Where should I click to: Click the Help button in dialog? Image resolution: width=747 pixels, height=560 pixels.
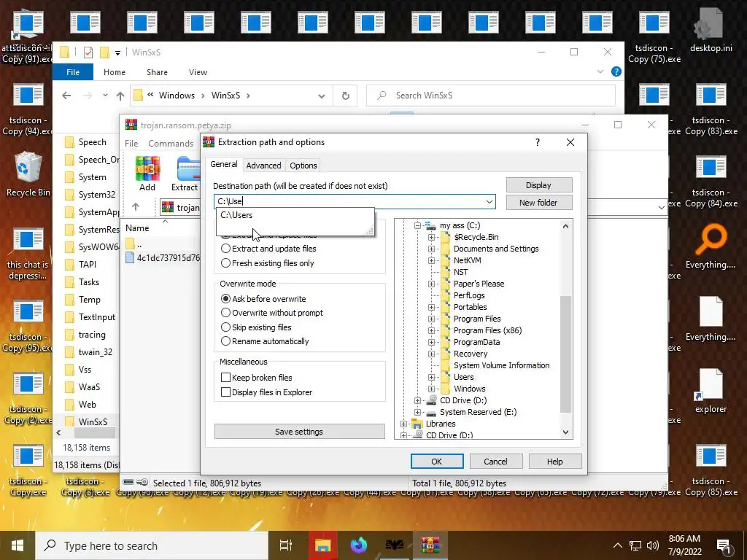554,462
